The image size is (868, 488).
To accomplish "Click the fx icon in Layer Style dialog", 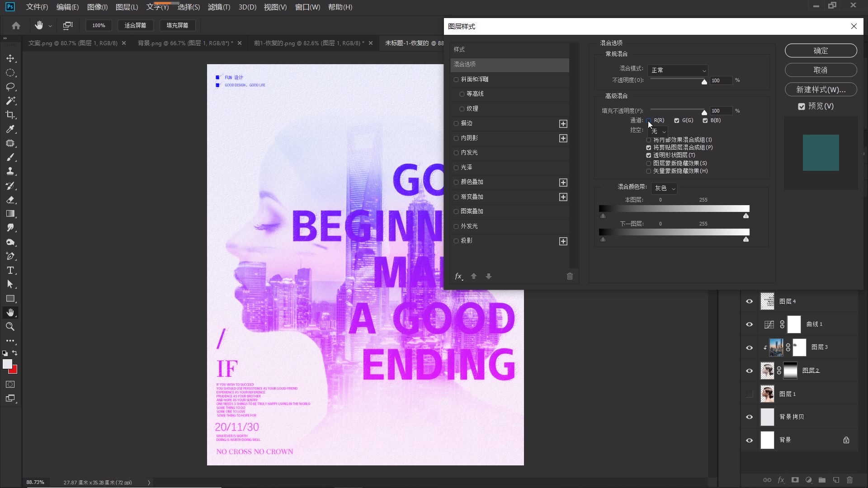I will point(458,276).
